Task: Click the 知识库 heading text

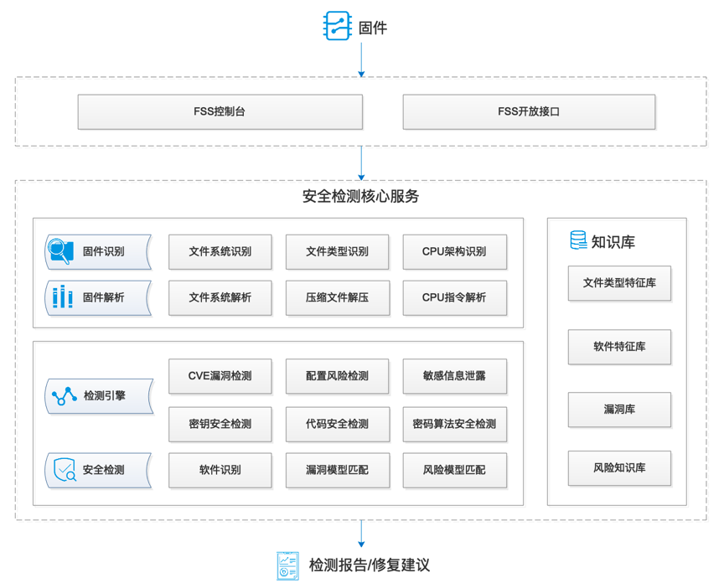Action: [x=613, y=242]
